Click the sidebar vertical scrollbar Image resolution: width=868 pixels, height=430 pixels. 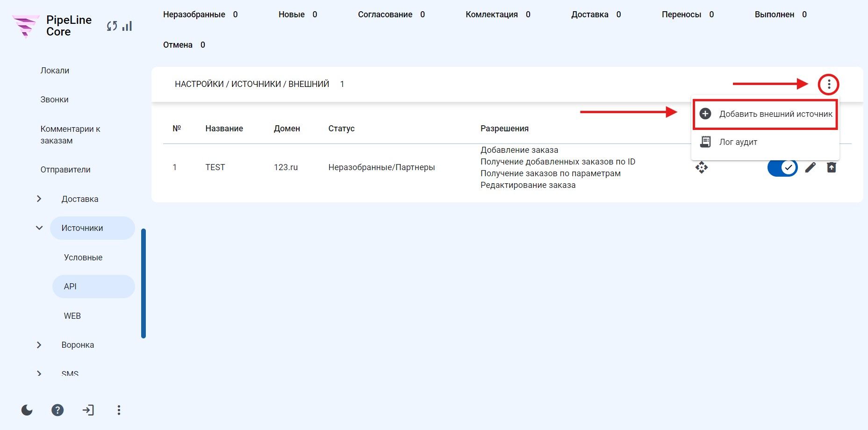pos(143,283)
